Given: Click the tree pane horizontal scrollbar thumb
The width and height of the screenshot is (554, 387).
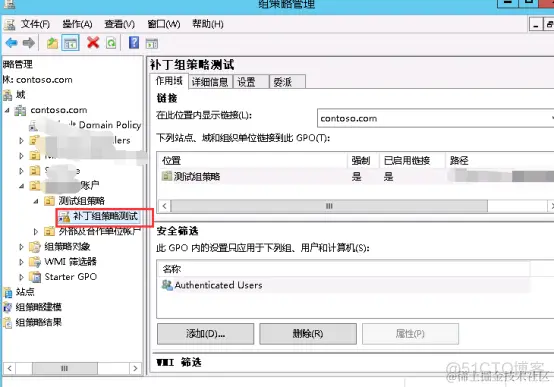Looking at the screenshot, I should (x=64, y=368).
